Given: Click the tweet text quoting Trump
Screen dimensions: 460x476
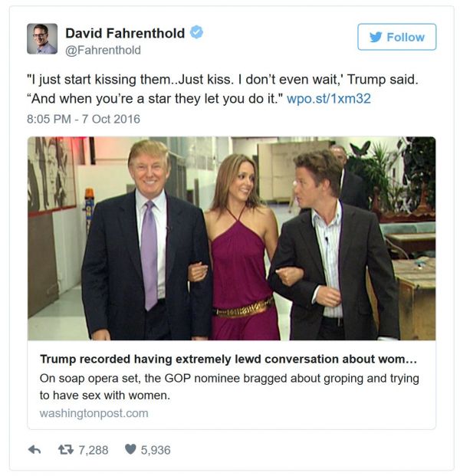Looking at the screenshot, I should 222,89.
